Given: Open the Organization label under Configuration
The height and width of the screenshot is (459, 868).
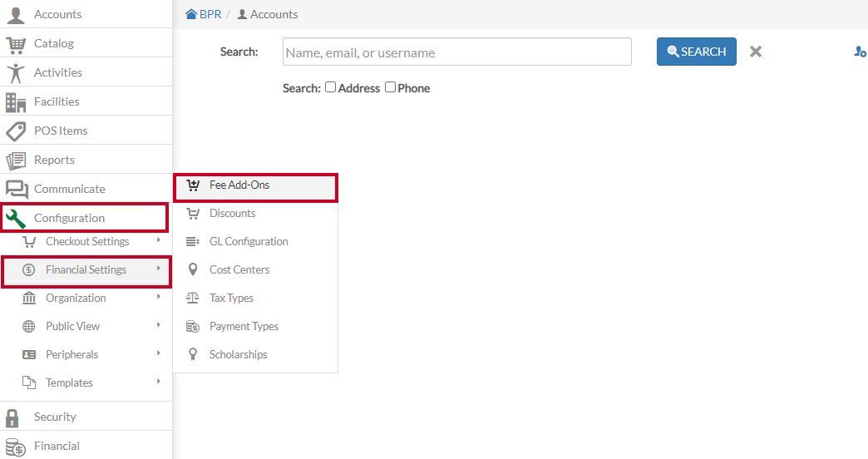Looking at the screenshot, I should pyautogui.click(x=76, y=298).
